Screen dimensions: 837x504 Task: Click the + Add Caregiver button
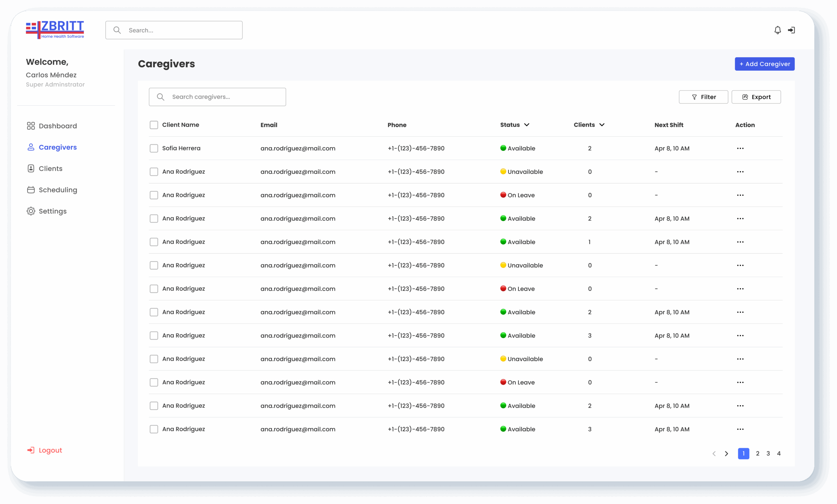point(765,64)
